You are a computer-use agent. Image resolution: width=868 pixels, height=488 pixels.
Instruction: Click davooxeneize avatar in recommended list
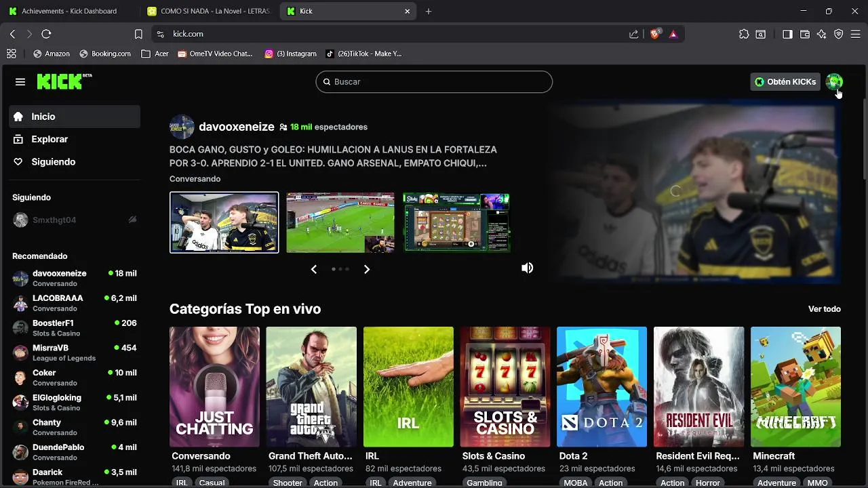point(21,279)
